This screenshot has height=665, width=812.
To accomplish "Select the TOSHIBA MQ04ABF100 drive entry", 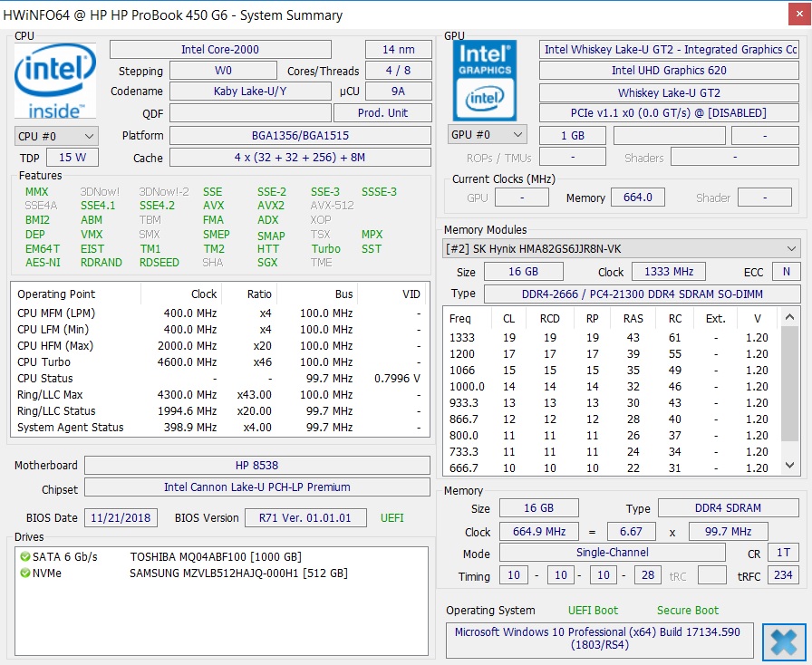I will (x=220, y=557).
